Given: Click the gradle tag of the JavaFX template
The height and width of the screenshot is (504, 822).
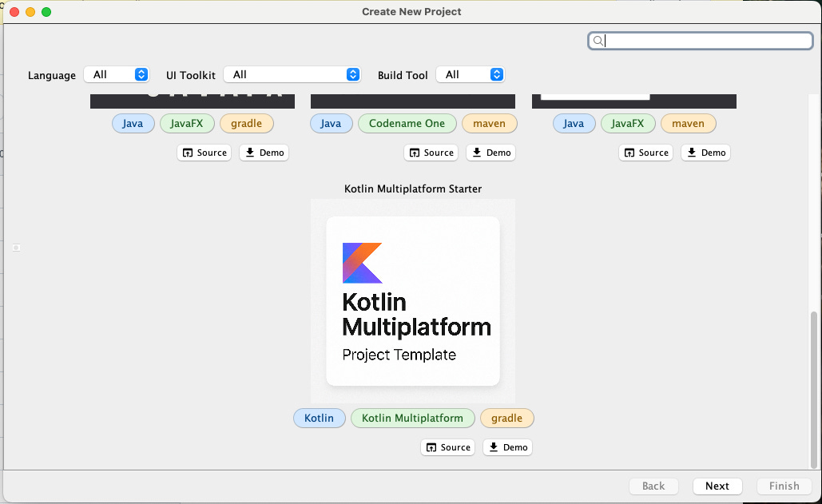Looking at the screenshot, I should pyautogui.click(x=246, y=124).
